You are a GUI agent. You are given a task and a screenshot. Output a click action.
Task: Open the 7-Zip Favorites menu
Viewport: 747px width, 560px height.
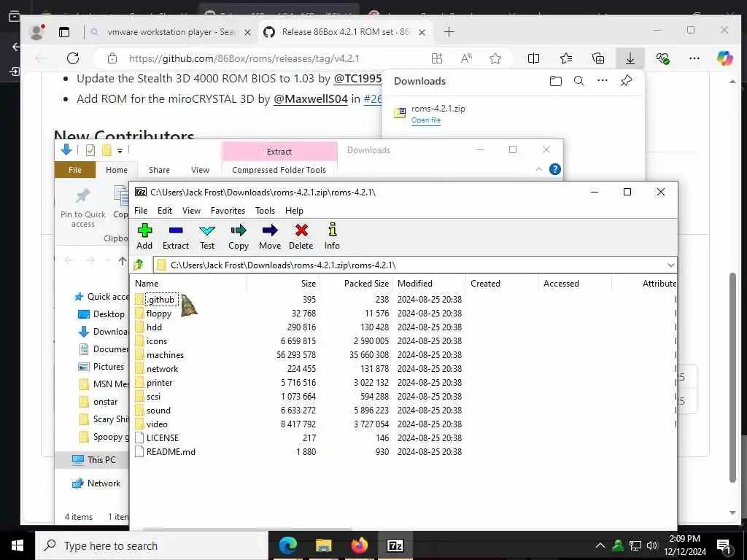click(x=228, y=211)
